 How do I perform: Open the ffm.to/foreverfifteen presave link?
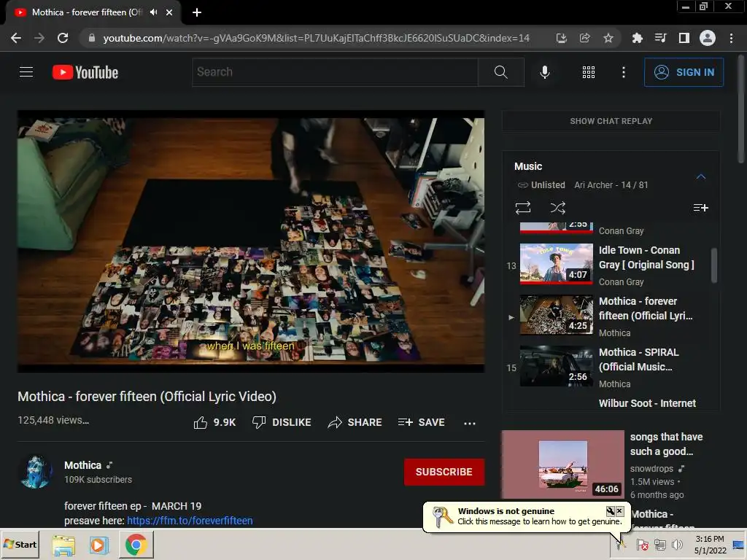(190, 521)
